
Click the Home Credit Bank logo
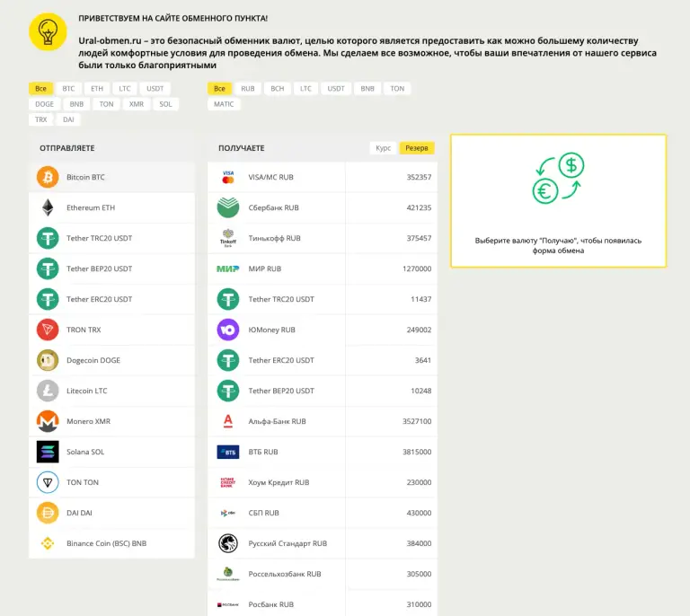228,482
